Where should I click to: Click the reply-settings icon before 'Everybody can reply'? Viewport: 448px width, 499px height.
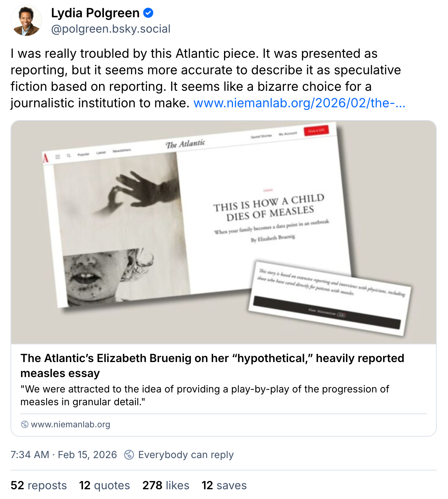click(129, 455)
